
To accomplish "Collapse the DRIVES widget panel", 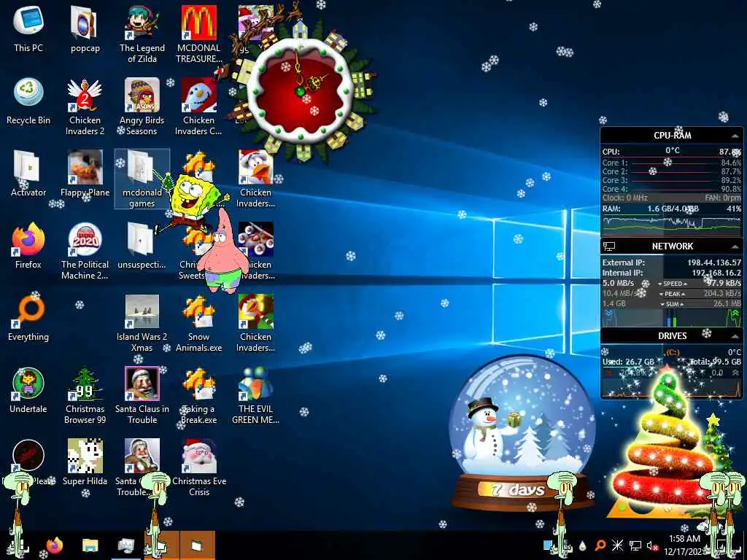I will 735,336.
